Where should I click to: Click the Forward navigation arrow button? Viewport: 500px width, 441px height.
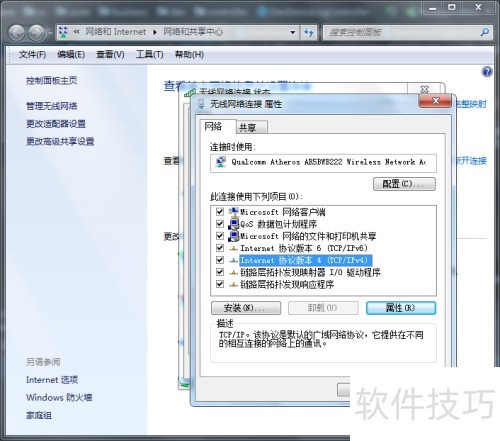pyautogui.click(x=36, y=33)
